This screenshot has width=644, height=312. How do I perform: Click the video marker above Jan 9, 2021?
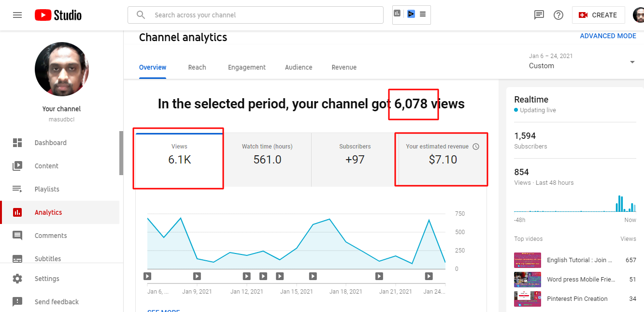[x=197, y=276]
